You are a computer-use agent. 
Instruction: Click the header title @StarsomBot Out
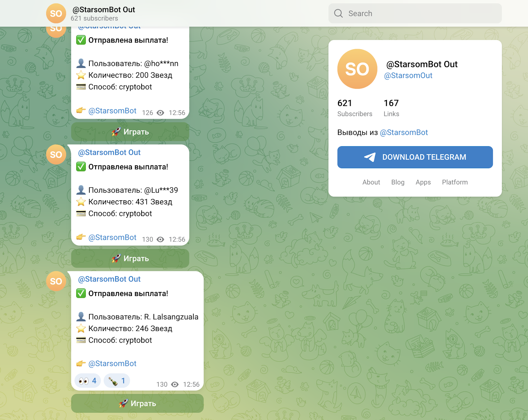(x=104, y=10)
